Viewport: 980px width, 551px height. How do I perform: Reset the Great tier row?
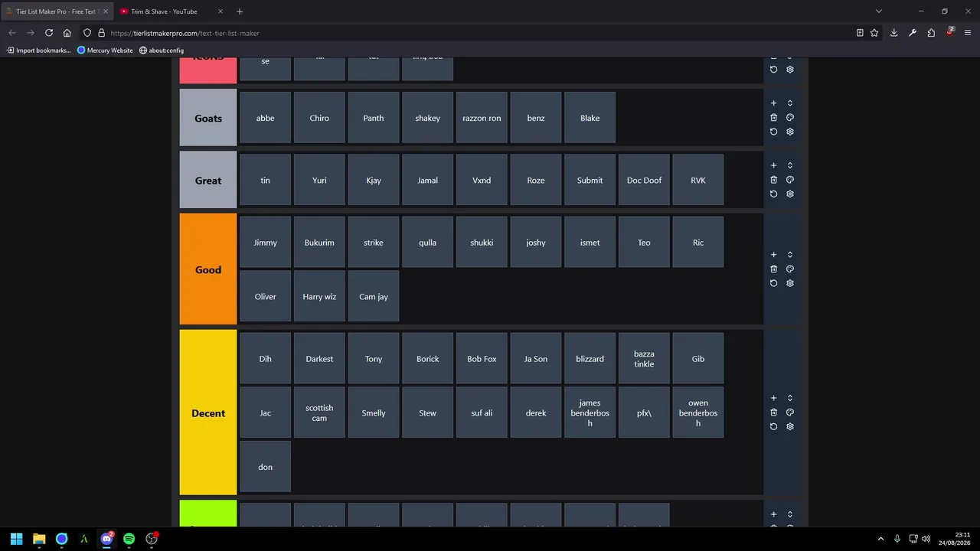773,194
